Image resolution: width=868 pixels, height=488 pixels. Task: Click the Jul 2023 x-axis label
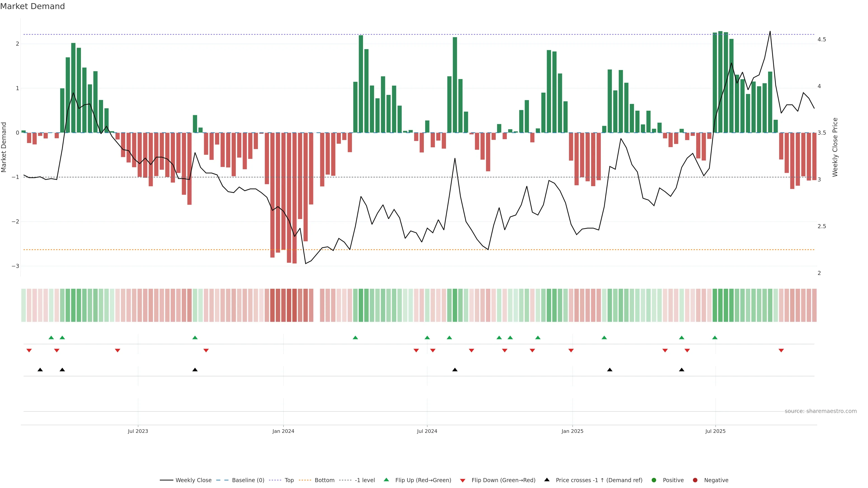point(138,431)
